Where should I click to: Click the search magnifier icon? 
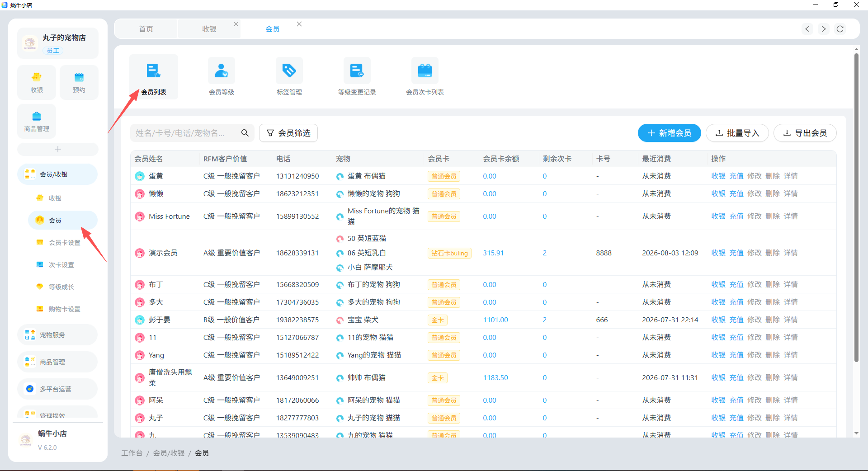[x=245, y=133]
